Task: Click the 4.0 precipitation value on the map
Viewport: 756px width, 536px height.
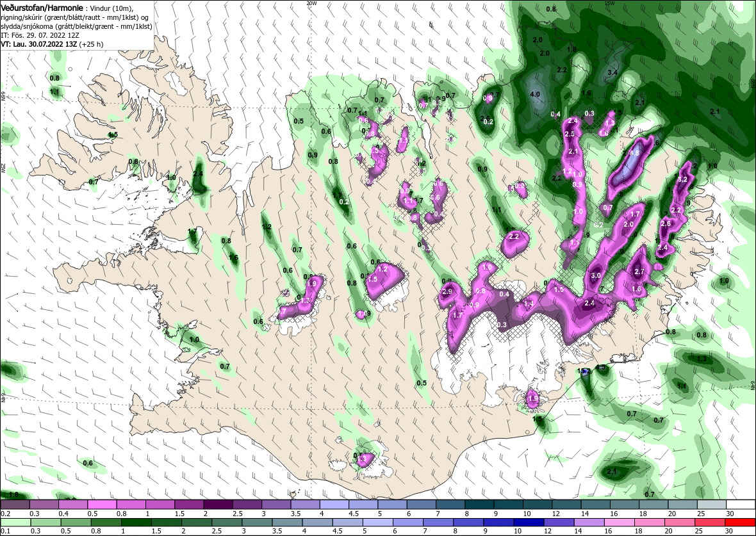Action: coord(535,95)
